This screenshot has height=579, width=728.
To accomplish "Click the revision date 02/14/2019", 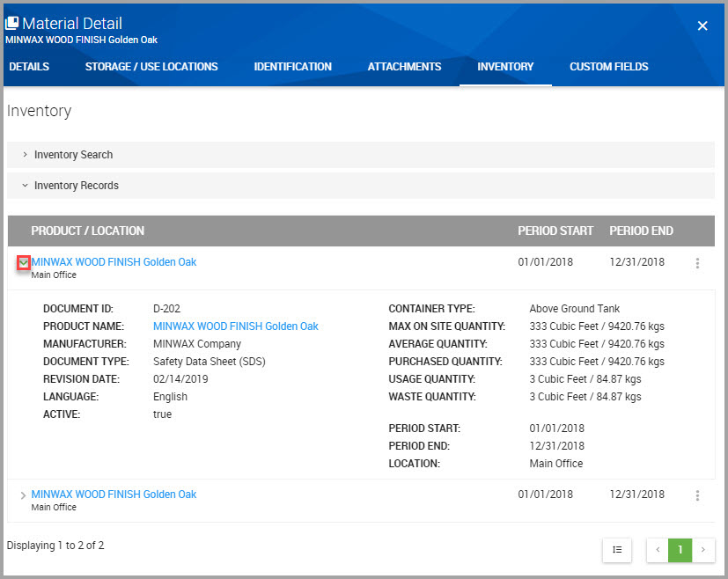I will (180, 379).
